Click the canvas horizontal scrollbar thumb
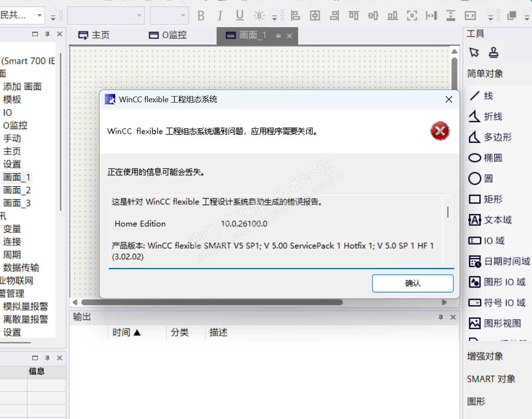This screenshot has width=532, height=419. point(212,302)
